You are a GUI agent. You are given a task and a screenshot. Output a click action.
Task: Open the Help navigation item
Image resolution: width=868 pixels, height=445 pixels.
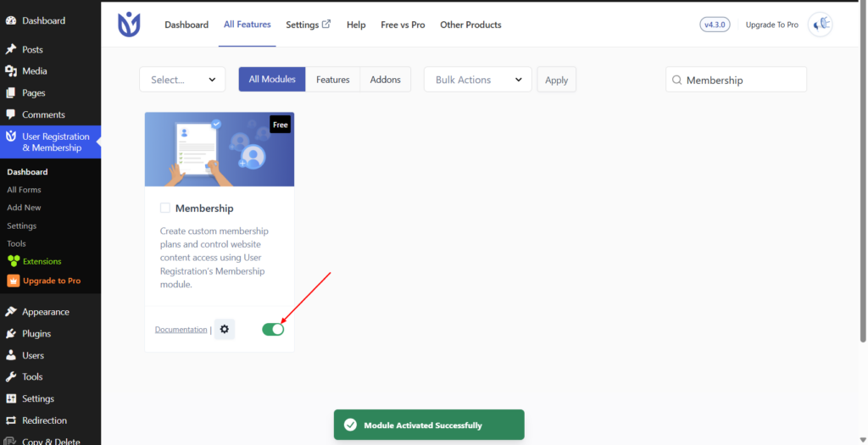point(356,25)
